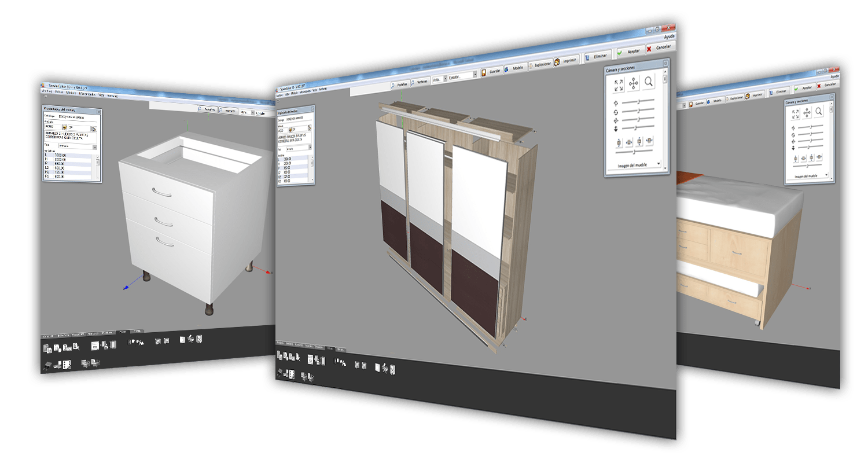The width and height of the screenshot is (868, 463).
Task: Open Vista dropdown in center window toolbar
Action: [x=440, y=79]
